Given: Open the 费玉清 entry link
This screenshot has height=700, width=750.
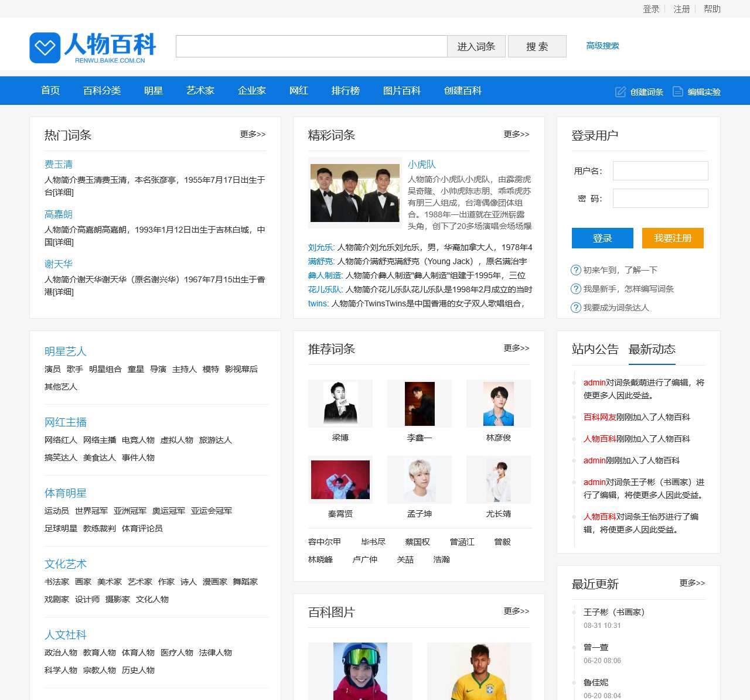Looking at the screenshot, I should pos(58,165).
